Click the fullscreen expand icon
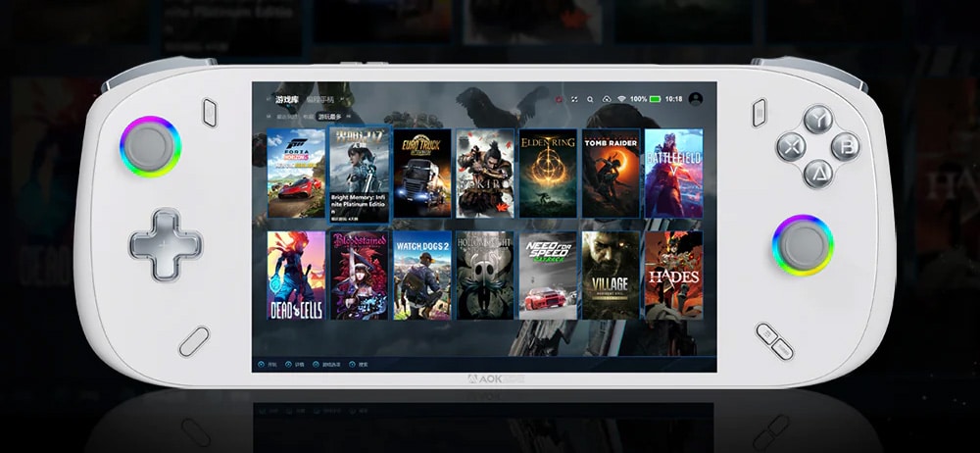The image size is (980, 453). point(575,99)
